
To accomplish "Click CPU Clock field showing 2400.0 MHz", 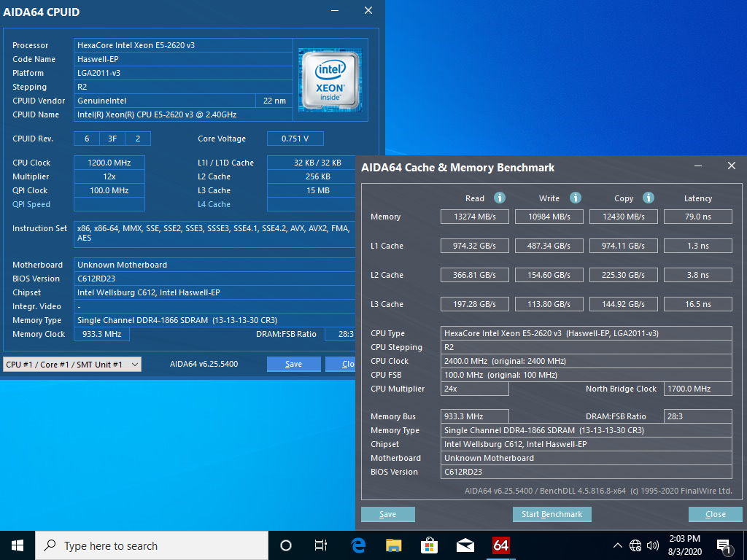I will pyautogui.click(x=586, y=361).
